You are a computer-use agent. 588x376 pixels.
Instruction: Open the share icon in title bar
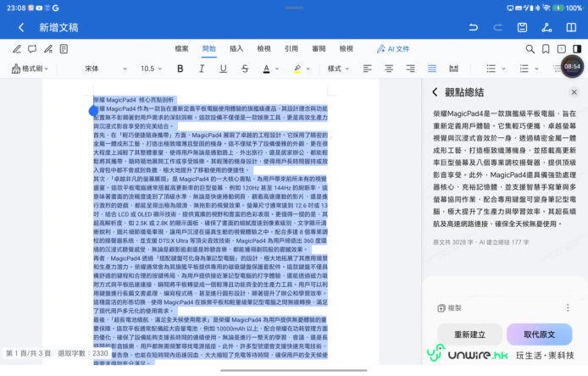546,27
